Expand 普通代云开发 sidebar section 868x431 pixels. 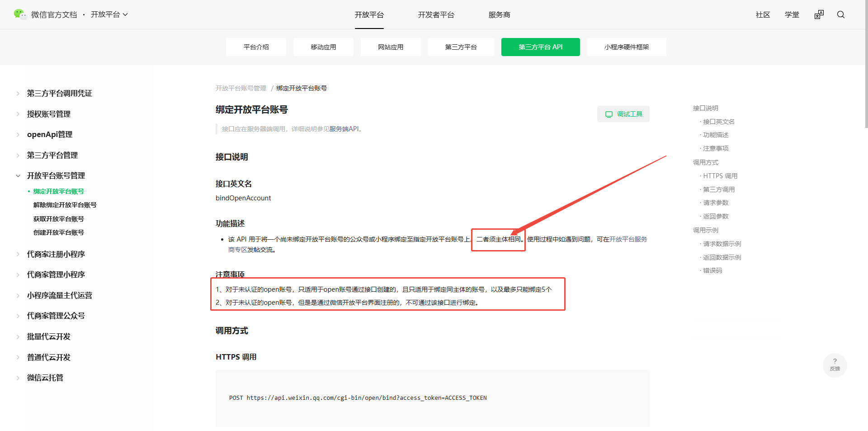click(48, 357)
